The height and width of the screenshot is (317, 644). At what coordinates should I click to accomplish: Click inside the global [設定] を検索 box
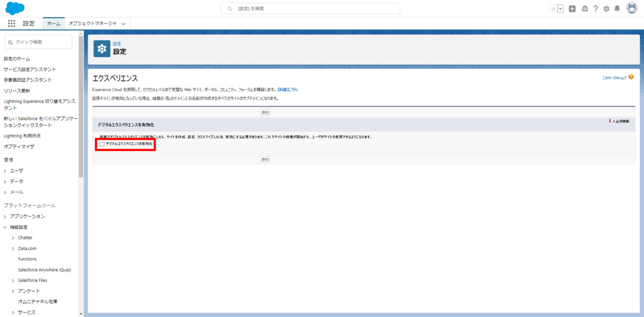pos(310,9)
